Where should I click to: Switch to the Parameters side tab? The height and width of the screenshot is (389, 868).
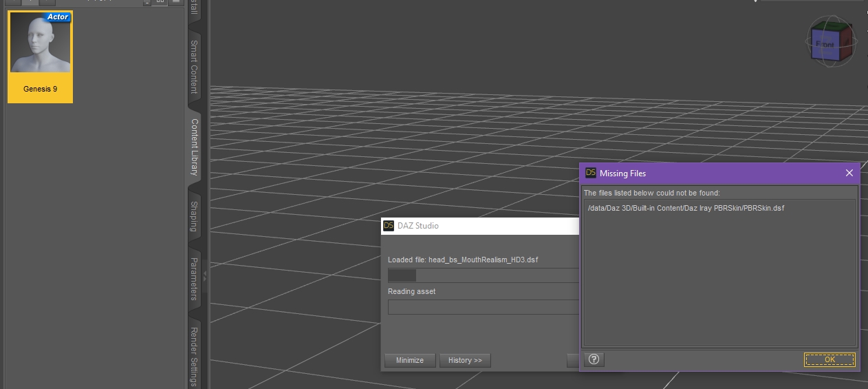[x=195, y=279]
